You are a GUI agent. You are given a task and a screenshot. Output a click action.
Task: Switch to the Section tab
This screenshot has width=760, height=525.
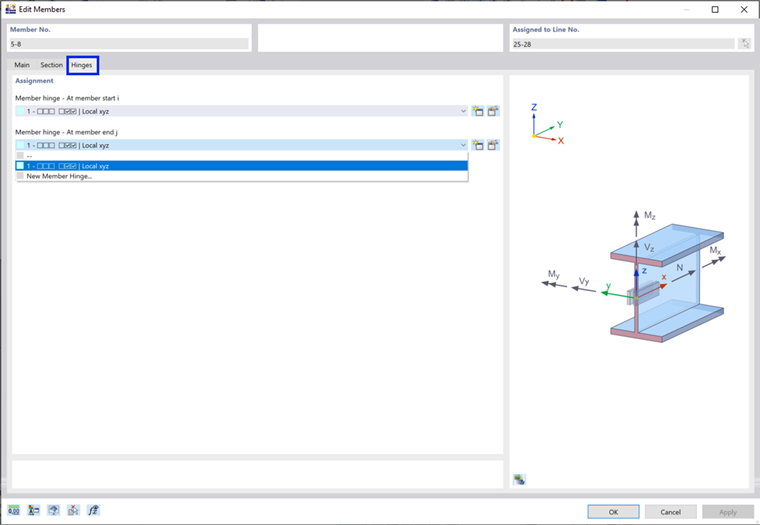[51, 65]
